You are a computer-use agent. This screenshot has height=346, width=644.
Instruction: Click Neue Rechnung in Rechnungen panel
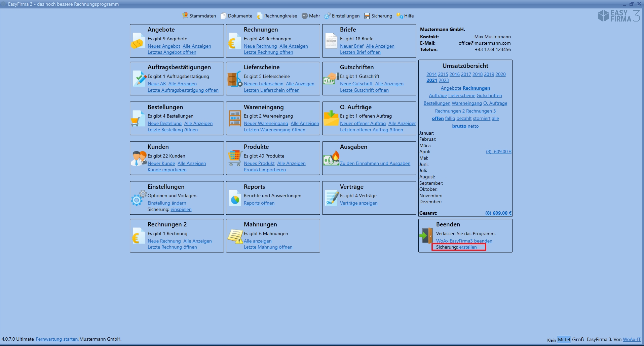click(260, 46)
